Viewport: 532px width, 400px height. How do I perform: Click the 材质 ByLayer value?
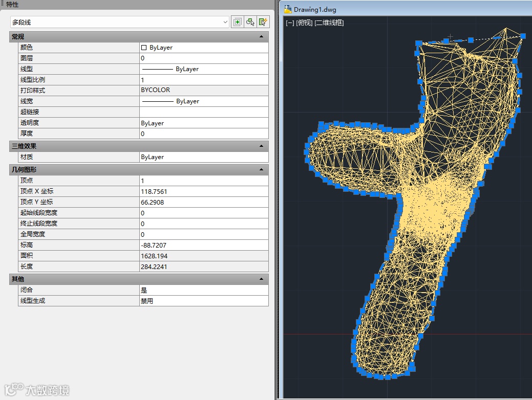point(204,157)
